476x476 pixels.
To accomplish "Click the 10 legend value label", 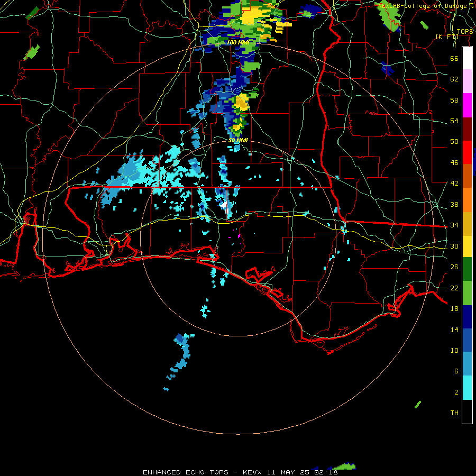I will tap(454, 351).
